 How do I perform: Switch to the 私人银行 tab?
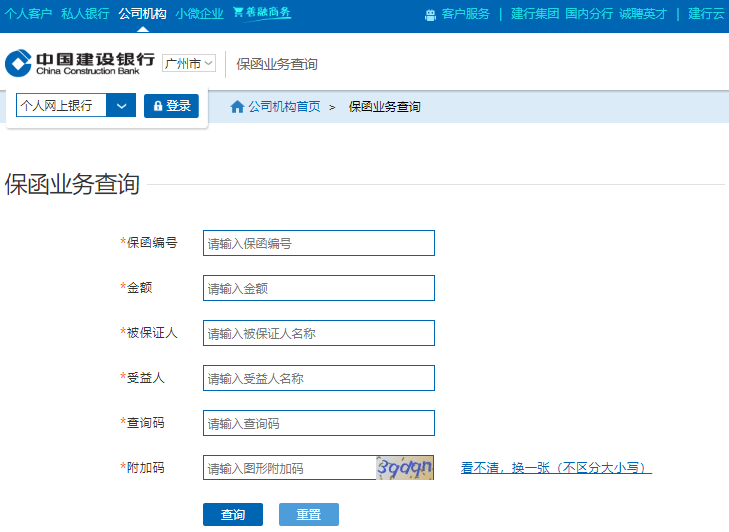coord(85,14)
